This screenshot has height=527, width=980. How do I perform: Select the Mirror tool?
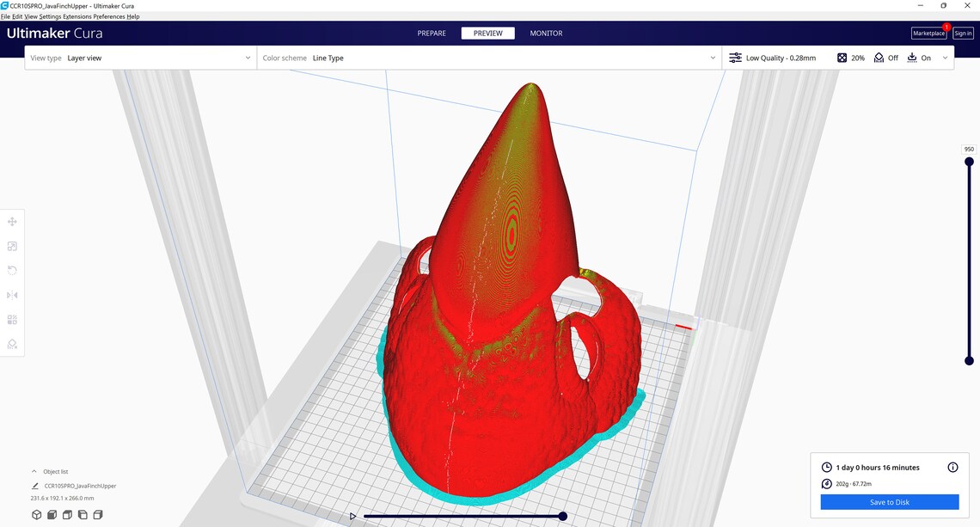(12, 294)
